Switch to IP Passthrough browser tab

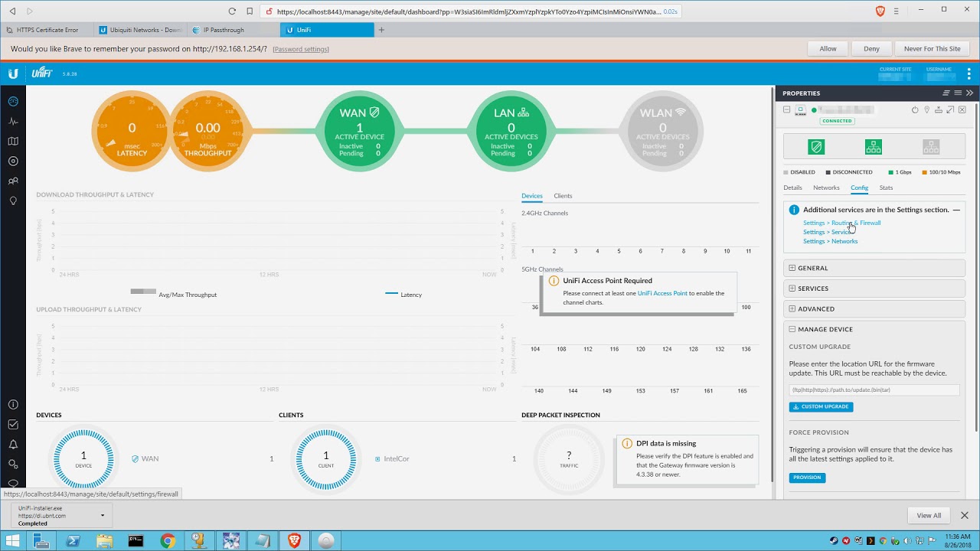tap(234, 30)
